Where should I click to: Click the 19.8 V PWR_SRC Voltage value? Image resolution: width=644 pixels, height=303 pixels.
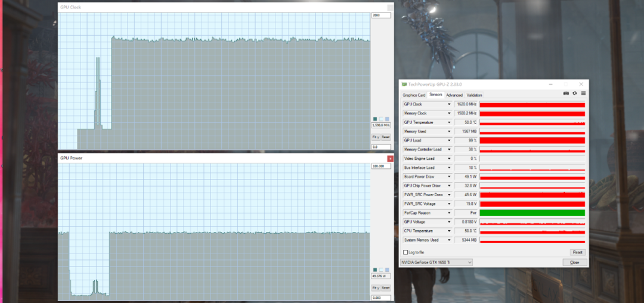coord(466,203)
